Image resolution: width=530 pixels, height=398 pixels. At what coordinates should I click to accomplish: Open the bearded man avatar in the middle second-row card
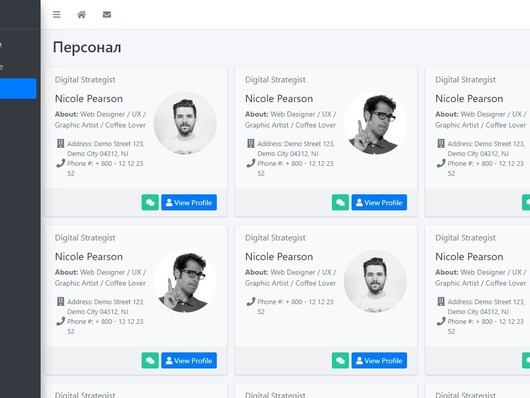tap(375, 281)
